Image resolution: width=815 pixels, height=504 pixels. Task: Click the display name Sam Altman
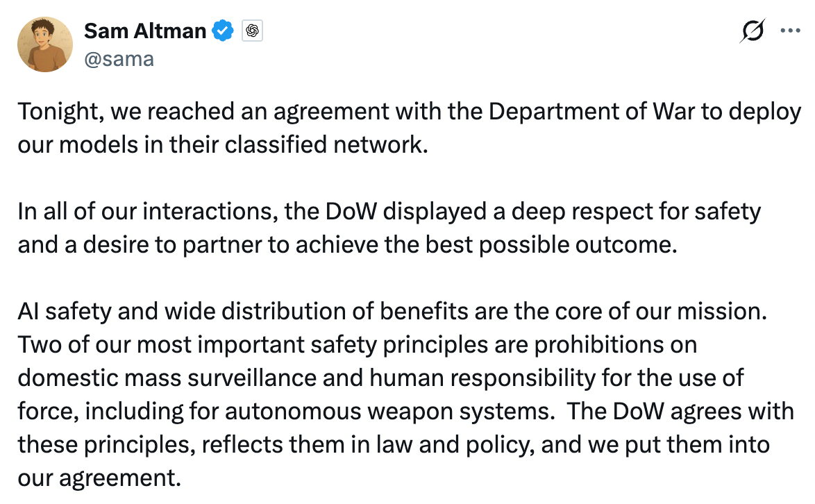pos(145,31)
